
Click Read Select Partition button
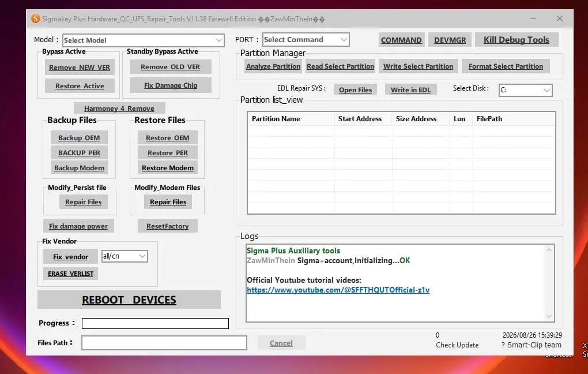(340, 66)
